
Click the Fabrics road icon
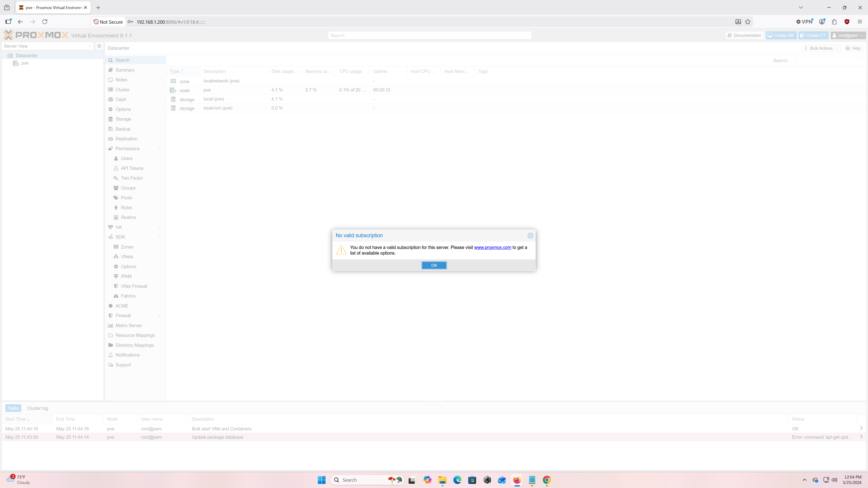tap(116, 296)
